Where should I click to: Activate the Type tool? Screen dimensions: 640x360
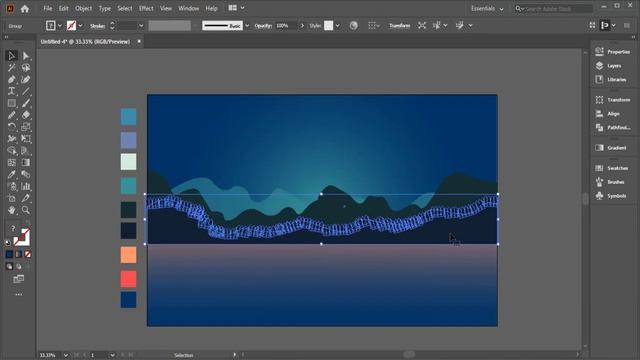tap(11, 91)
